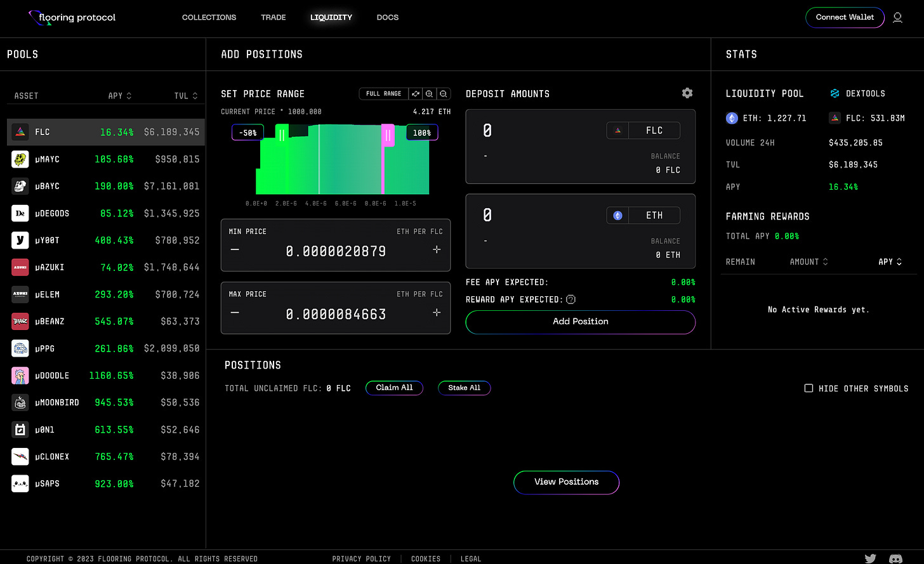Click the ETH deposit amount field
Viewport: 924px width, 564px height.
pyautogui.click(x=487, y=216)
